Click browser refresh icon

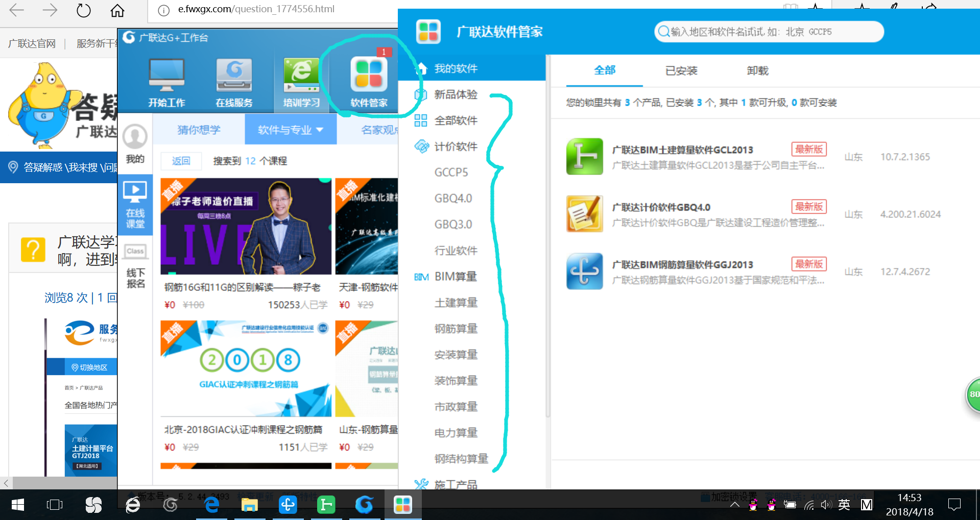tap(83, 10)
